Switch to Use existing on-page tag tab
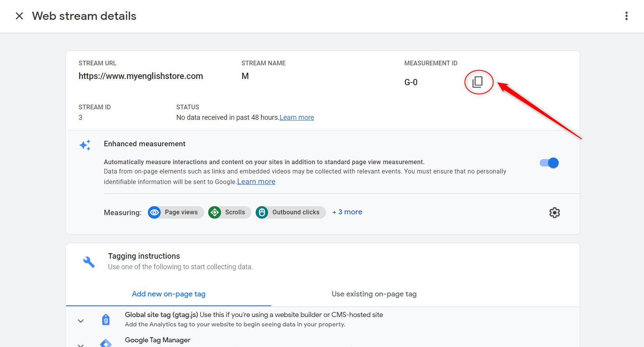 pyautogui.click(x=374, y=294)
